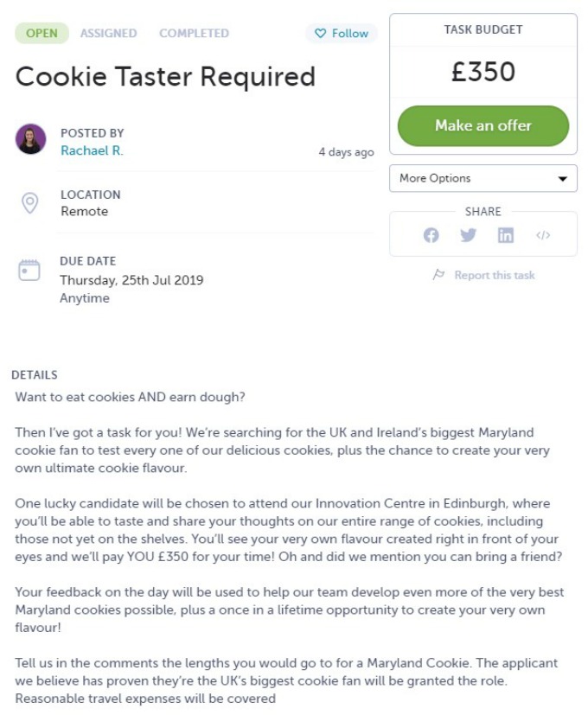Click the Cookie Taster Required title
This screenshot has height=715, width=588.
(x=165, y=77)
